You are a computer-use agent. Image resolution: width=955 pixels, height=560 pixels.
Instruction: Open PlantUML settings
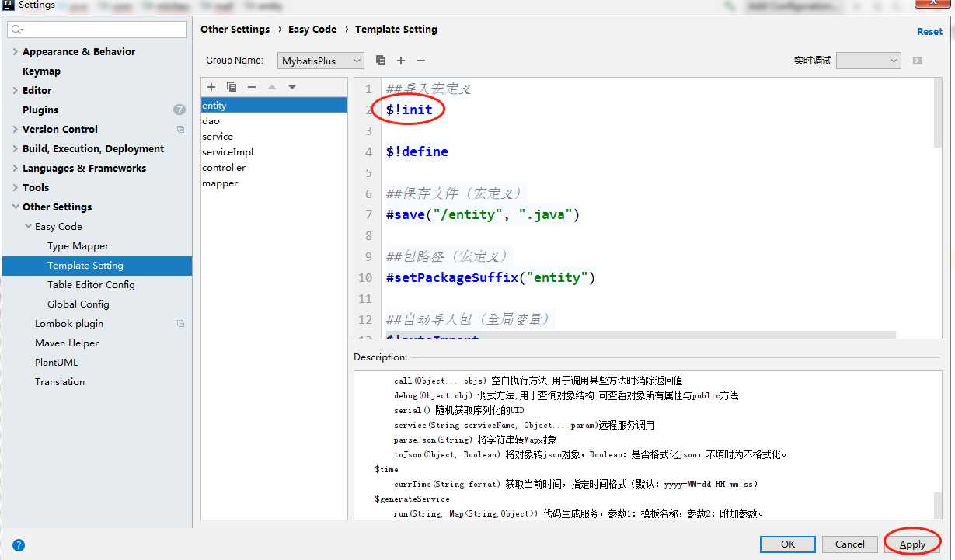56,362
